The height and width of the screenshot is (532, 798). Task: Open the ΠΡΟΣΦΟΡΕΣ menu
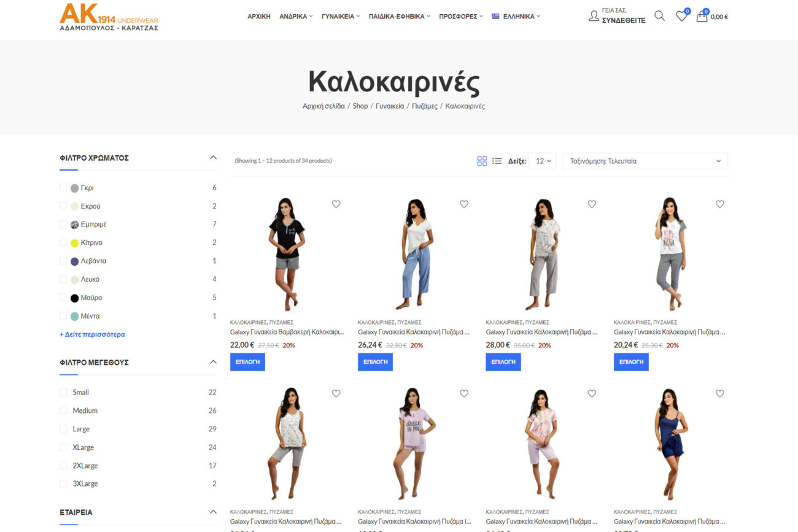click(461, 17)
